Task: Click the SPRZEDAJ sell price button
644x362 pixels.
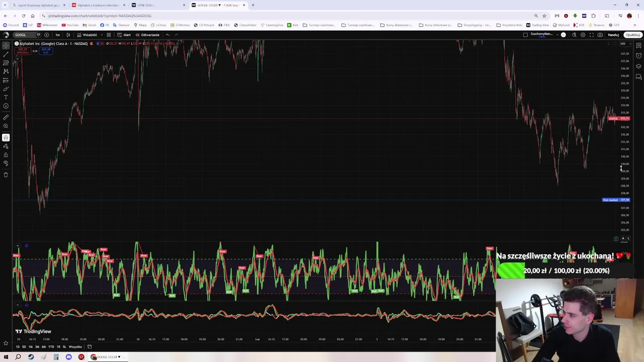Action: tap(23, 51)
